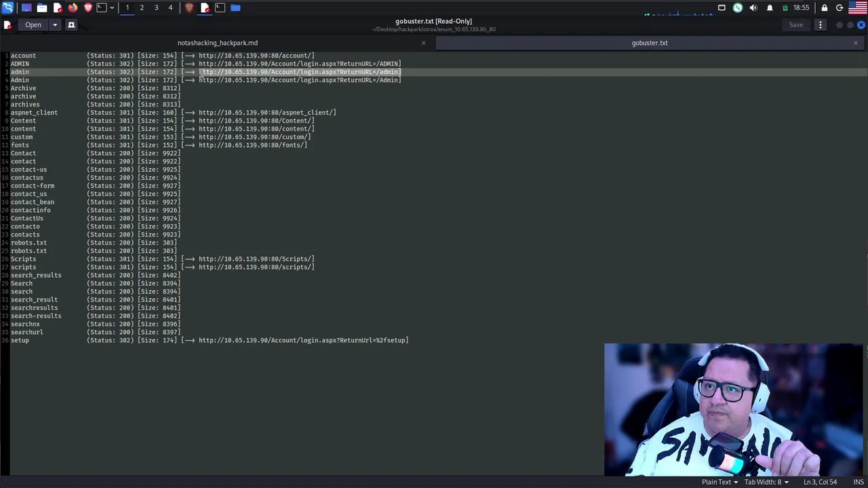Focus the Brave window in taskbar
This screenshot has width=868, height=488.
(x=189, y=7)
